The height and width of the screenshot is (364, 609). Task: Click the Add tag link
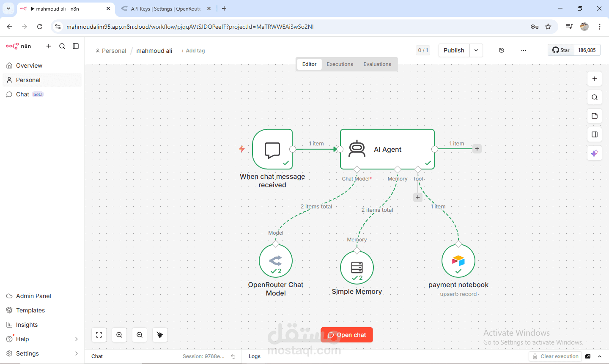[x=193, y=51]
